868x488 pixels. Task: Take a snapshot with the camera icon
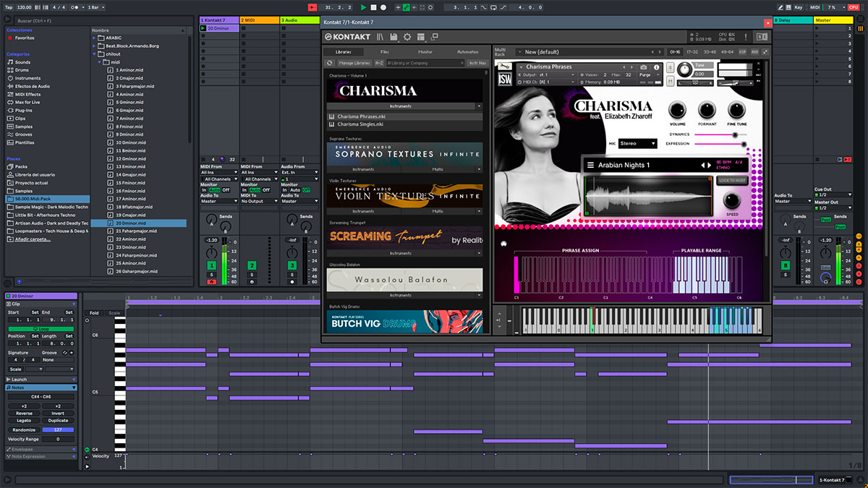point(644,67)
